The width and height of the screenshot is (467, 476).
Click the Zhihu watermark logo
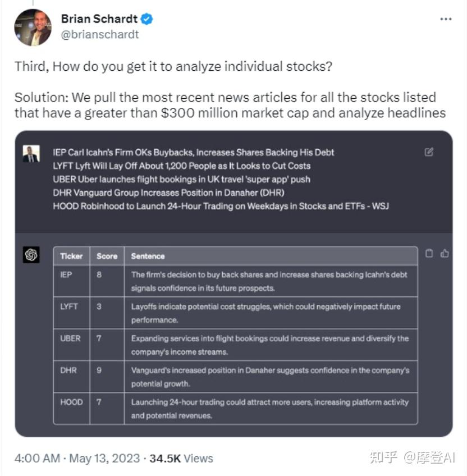click(384, 457)
